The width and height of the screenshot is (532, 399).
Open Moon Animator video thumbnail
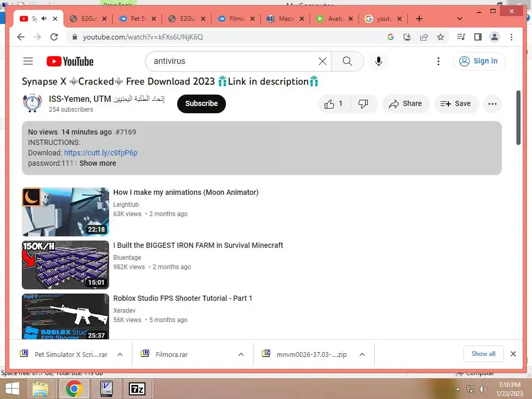65,212
